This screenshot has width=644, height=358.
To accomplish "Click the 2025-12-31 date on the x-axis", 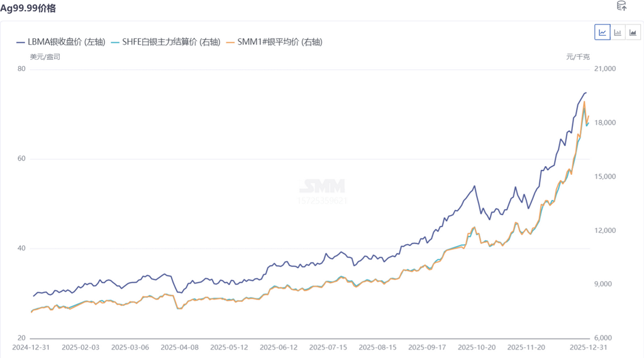I will [587, 347].
